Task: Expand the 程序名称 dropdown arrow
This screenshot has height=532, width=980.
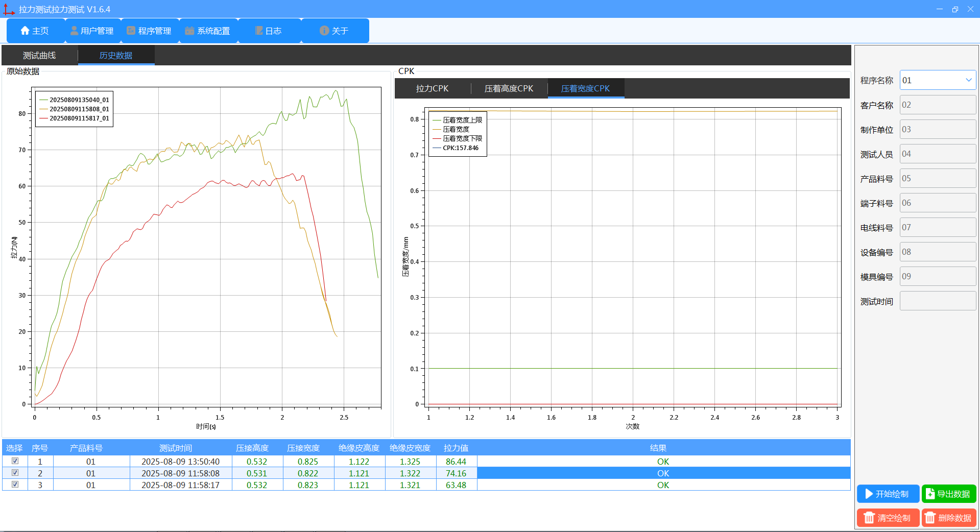Action: (x=968, y=80)
